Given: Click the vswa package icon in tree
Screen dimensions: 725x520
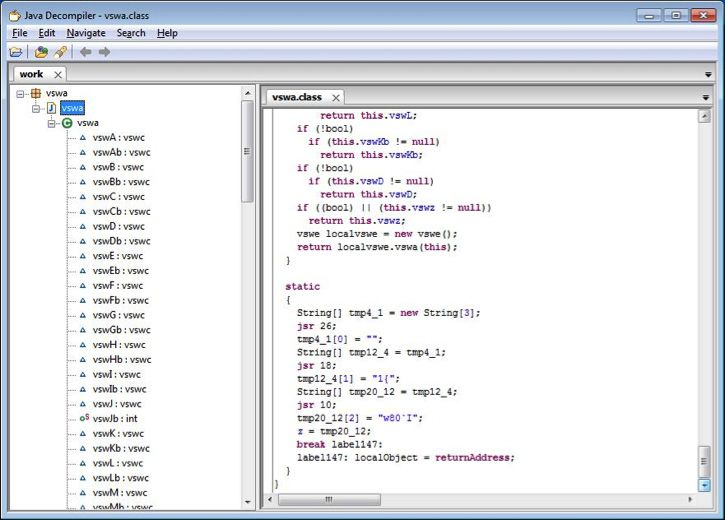Looking at the screenshot, I should click(x=36, y=93).
